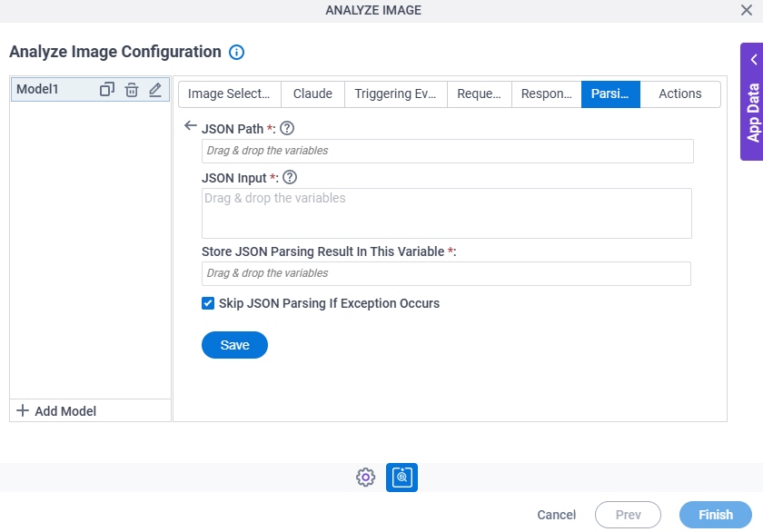Select Model1 in the model list
Viewport: 763px width, 532px height.
pos(37,90)
